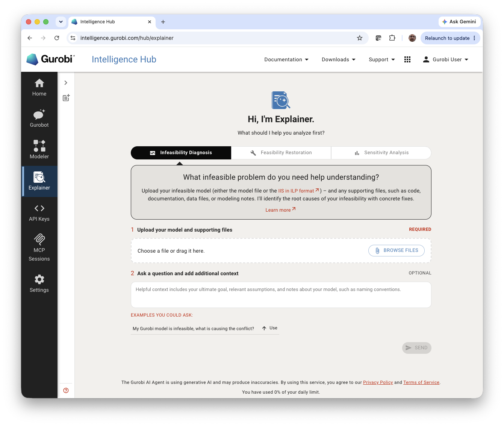Go to the Modeler sidebar item

click(x=39, y=150)
